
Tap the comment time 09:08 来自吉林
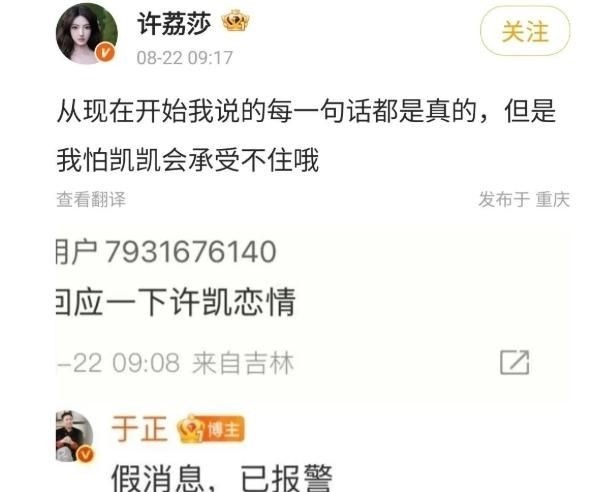[203, 363]
